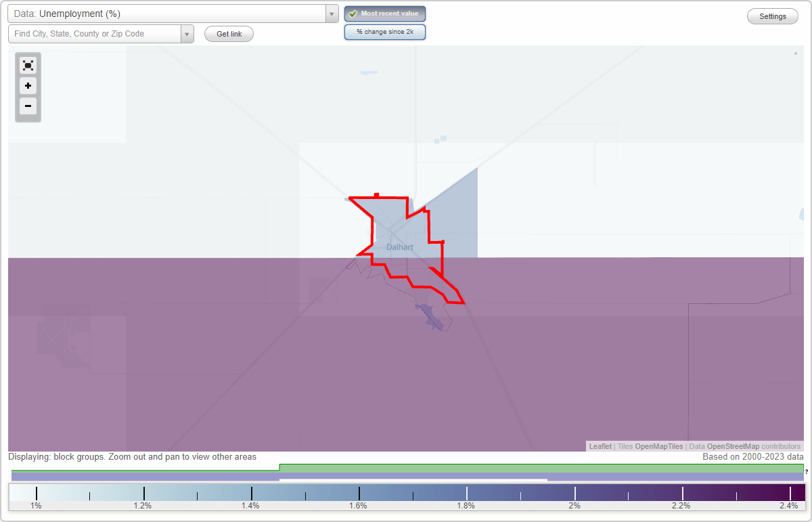This screenshot has width=812, height=522.
Task: Open the Data dropdown arrow
Action: pos(332,14)
